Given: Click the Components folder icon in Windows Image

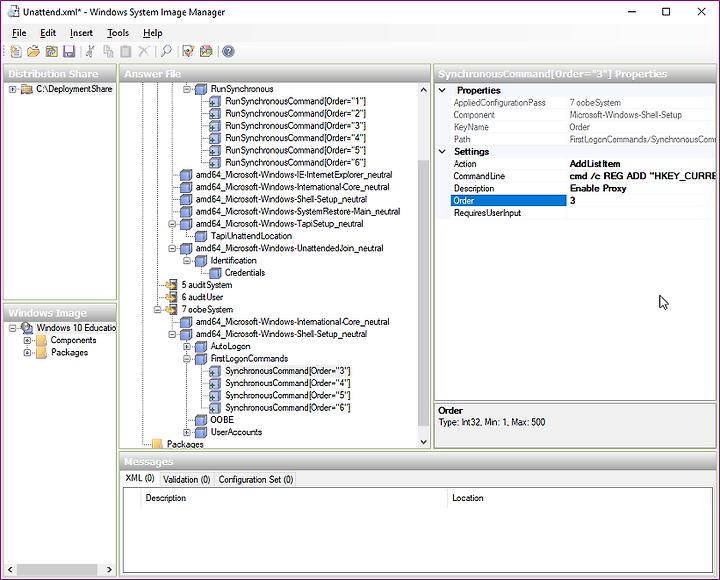Looking at the screenshot, I should point(41,340).
